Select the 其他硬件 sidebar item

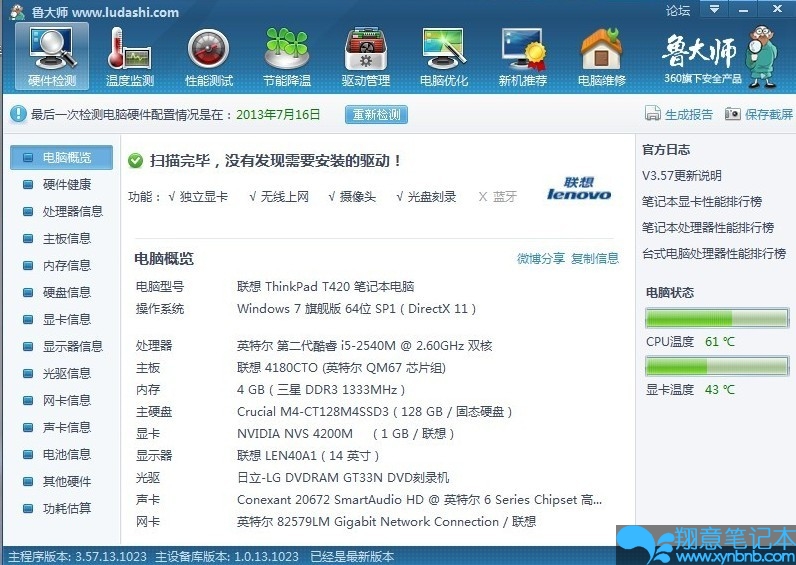pyautogui.click(x=61, y=481)
